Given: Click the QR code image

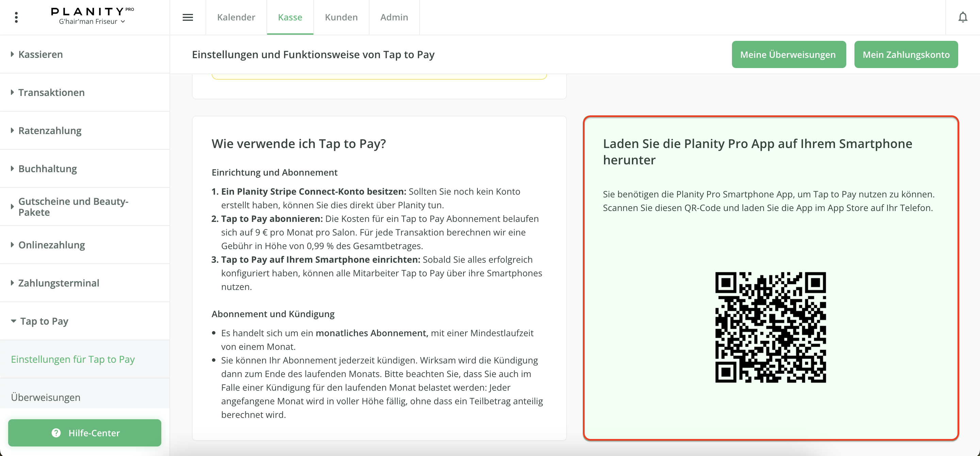Looking at the screenshot, I should 770,327.
